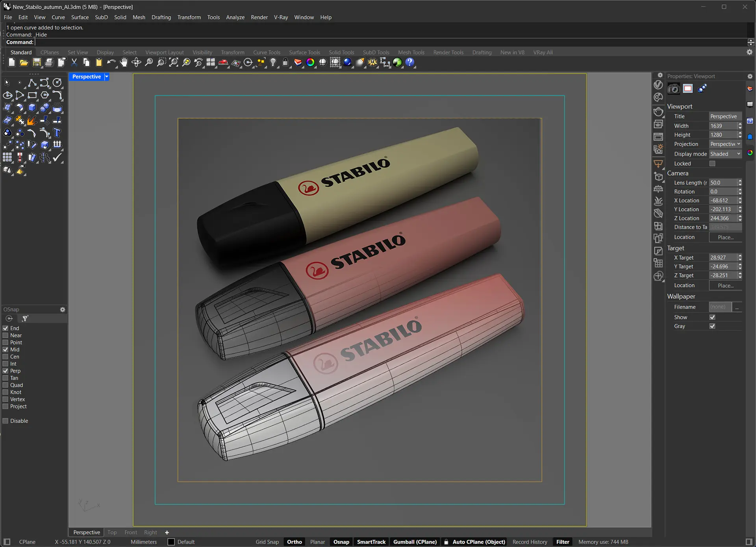
Task: Click the Undo arrow icon
Action: click(x=111, y=62)
